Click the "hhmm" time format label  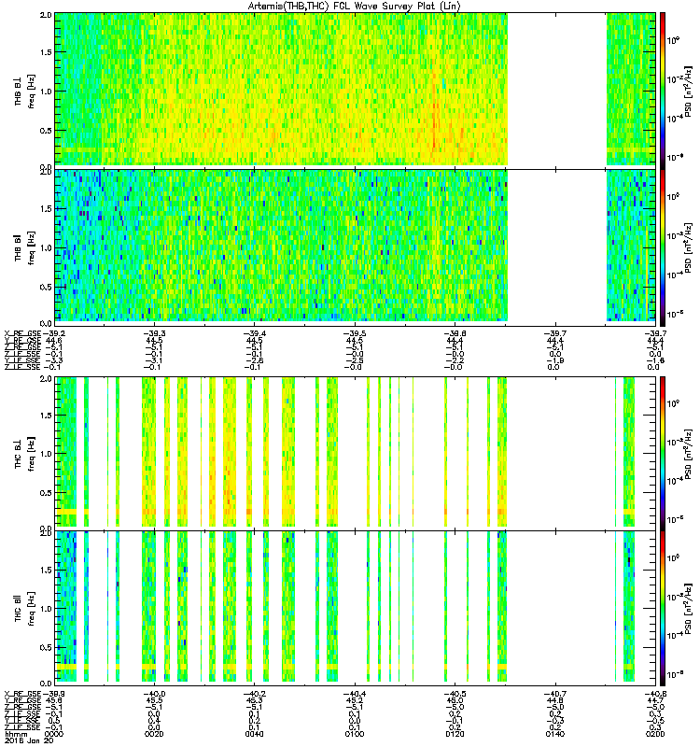[15, 734]
